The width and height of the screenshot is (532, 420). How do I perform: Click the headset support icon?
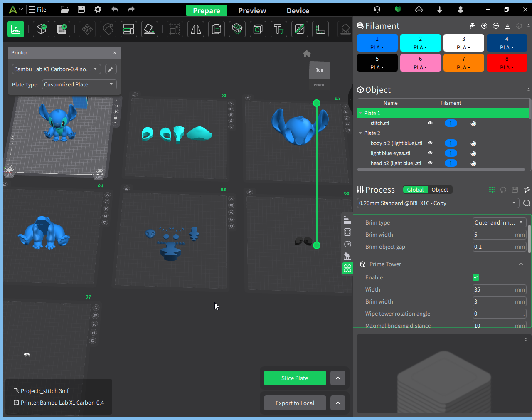coord(377,10)
